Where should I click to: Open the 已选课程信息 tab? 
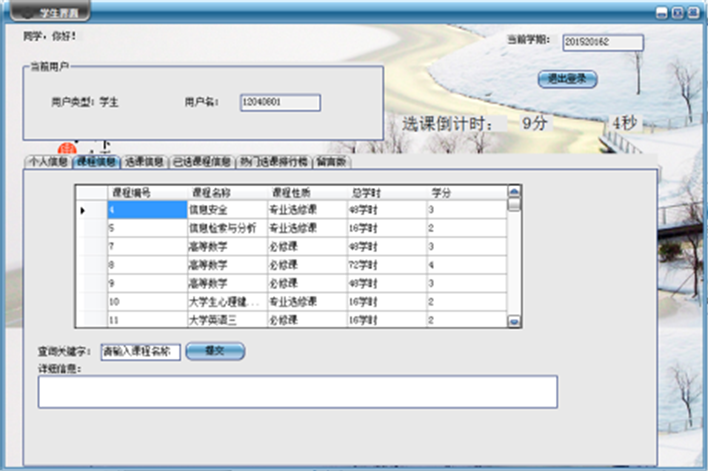[x=202, y=161]
